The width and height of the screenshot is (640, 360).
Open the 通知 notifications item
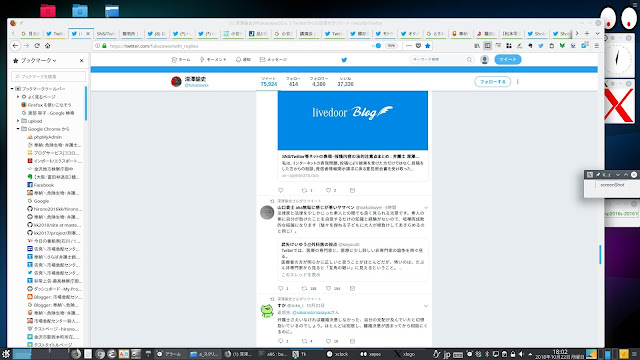coord(243,60)
